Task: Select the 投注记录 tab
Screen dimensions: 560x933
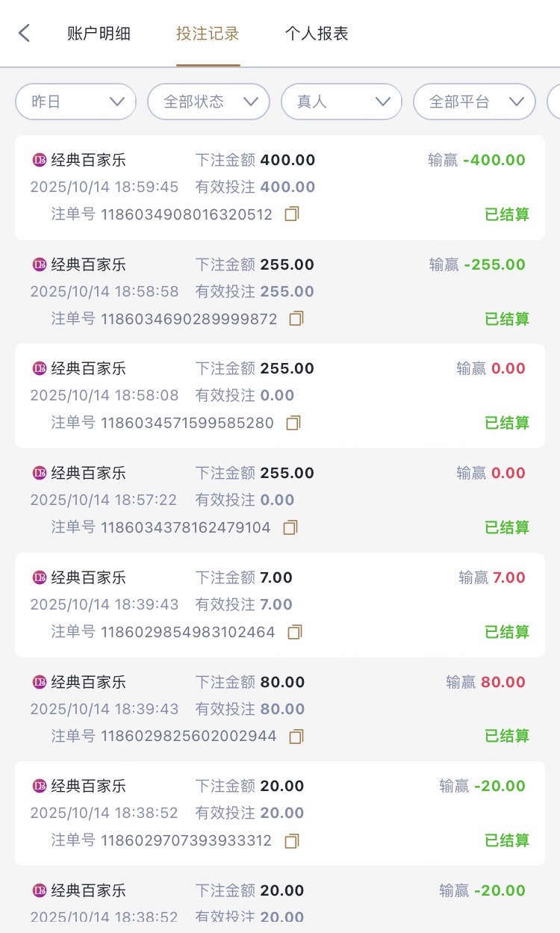Action: 208,34
